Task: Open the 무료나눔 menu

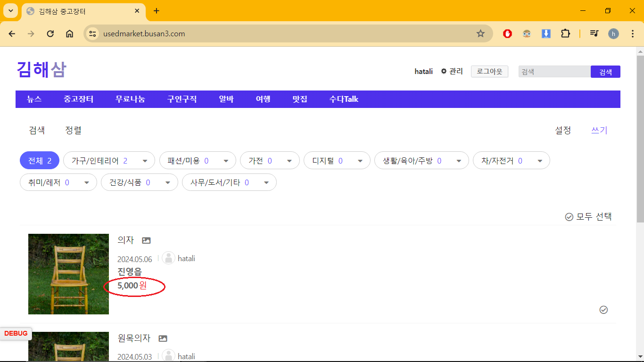Action: [x=130, y=99]
